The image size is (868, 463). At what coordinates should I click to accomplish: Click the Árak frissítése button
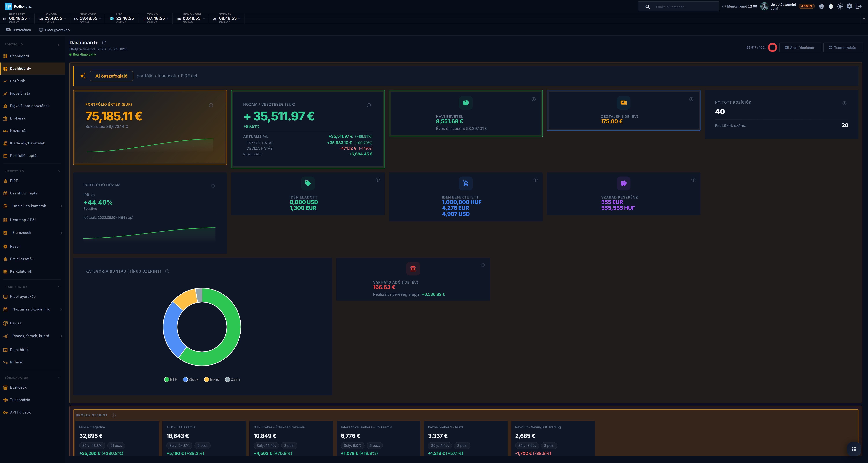[800, 47]
